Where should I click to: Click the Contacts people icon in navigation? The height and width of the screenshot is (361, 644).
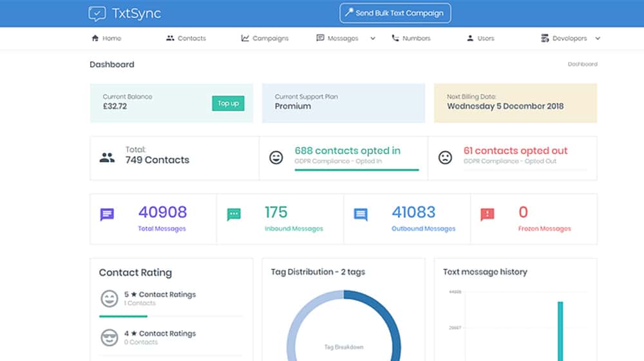coord(170,38)
